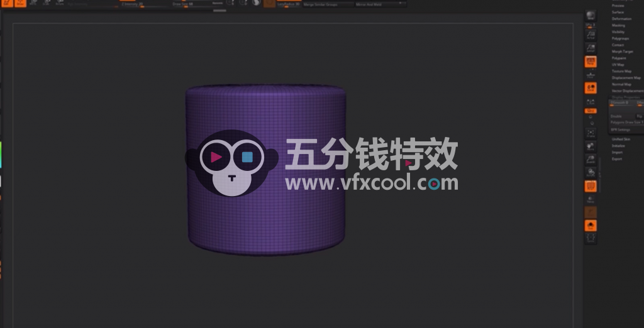Open the Vector Displacement section
This screenshot has height=328, width=644.
point(628,91)
